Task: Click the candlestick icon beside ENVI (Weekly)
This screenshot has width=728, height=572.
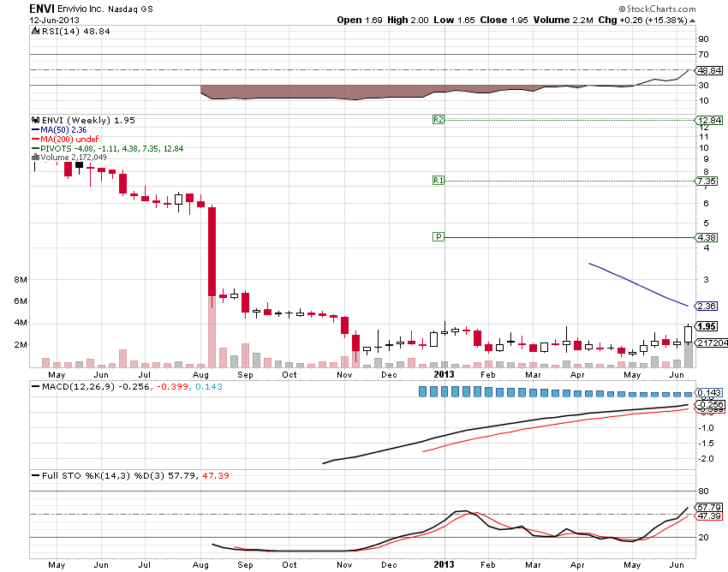Action: 36,120
